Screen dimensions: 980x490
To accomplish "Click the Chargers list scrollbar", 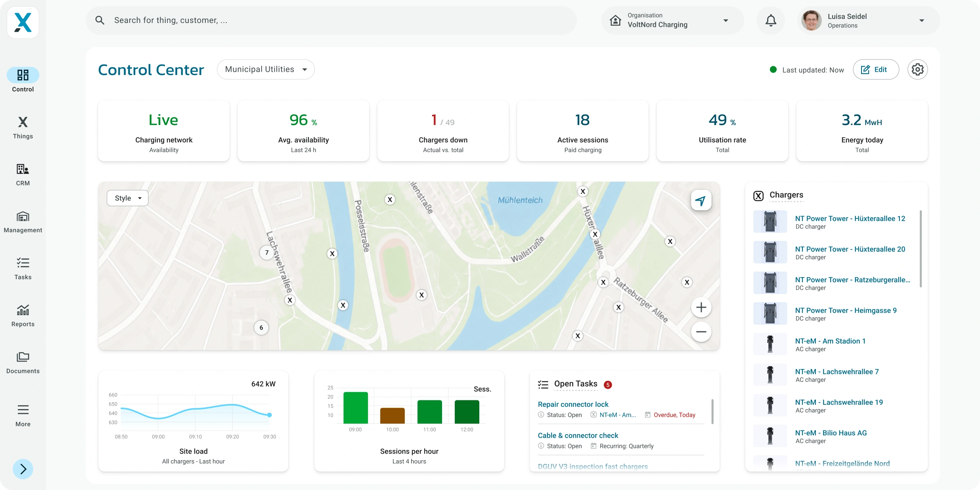I will coord(921,249).
